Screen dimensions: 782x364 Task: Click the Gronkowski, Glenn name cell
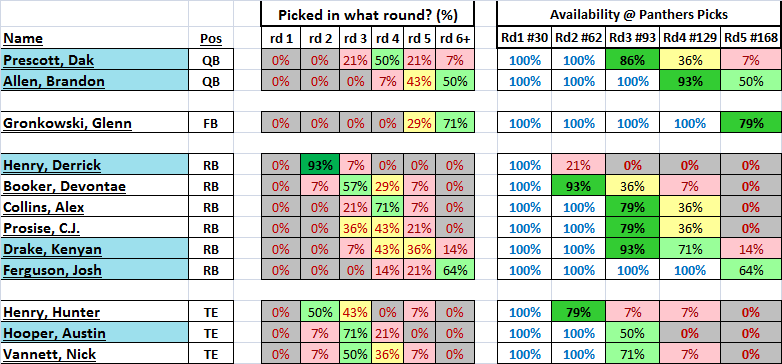(x=94, y=122)
